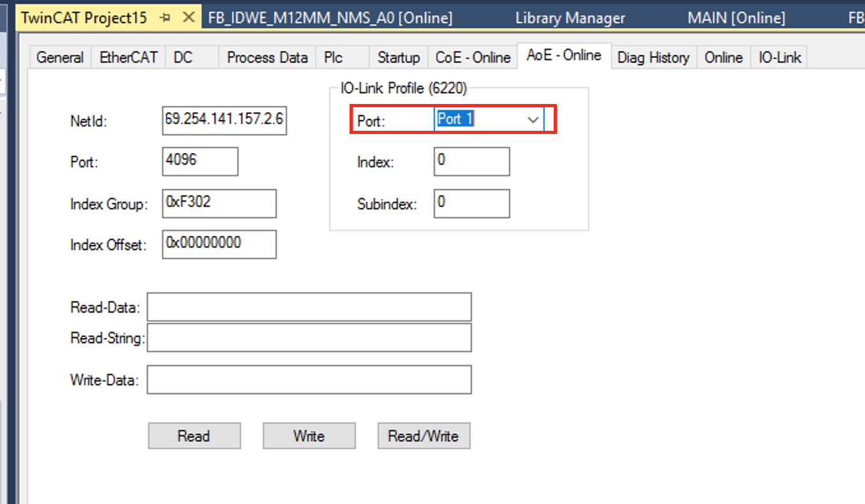Click the Index Group: label
Viewport: 865px width, 504px height.
[109, 205]
